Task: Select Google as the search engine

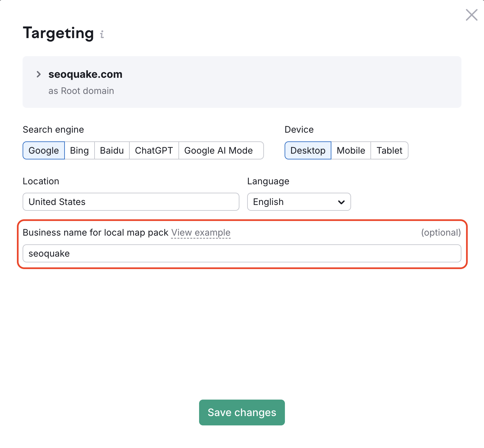Action: (x=44, y=150)
